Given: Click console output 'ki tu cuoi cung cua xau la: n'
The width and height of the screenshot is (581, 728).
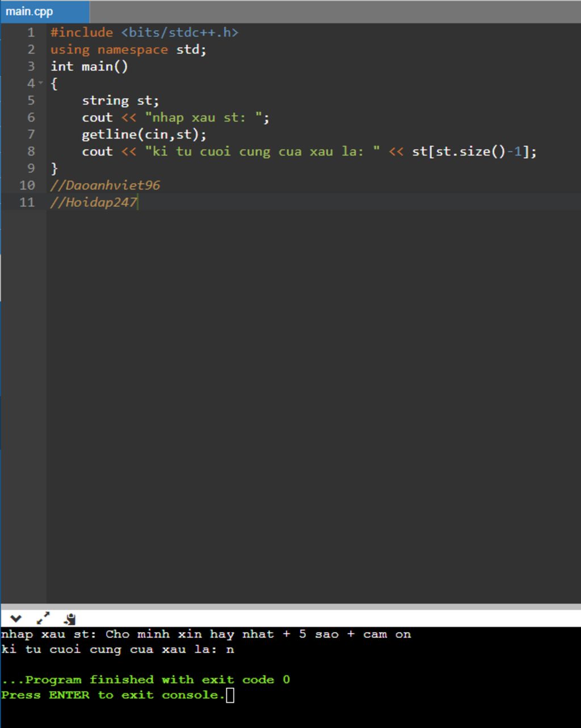Looking at the screenshot, I should tap(117, 649).
